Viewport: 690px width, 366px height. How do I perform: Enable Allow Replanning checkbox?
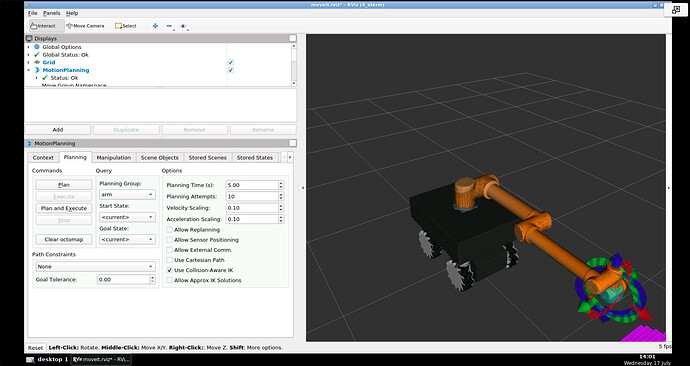pyautogui.click(x=169, y=230)
